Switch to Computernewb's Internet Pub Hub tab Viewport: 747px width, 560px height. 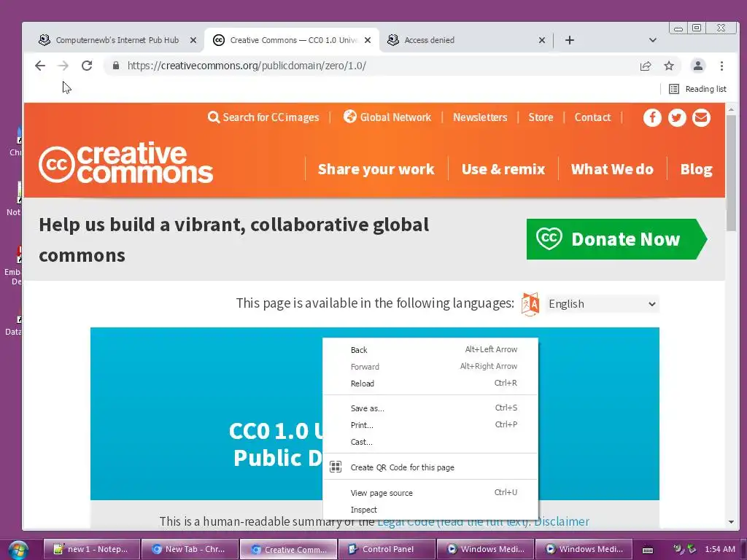(x=117, y=40)
